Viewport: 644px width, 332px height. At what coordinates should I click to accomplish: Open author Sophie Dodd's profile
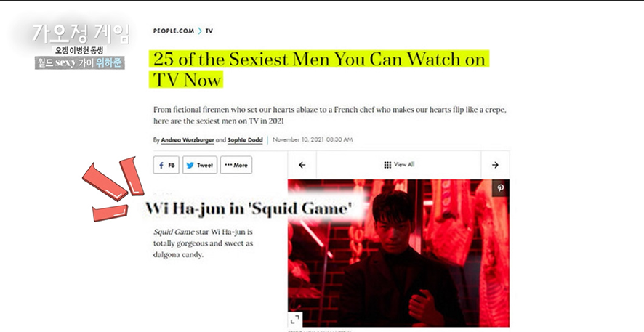point(245,140)
